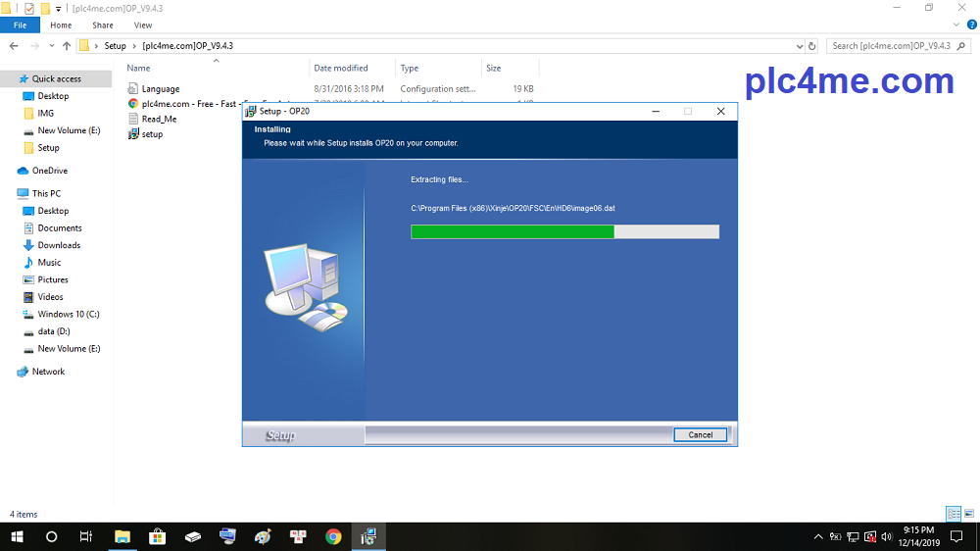Go back in Explorer navigation
This screenshot has width=980, height=551.
14,46
